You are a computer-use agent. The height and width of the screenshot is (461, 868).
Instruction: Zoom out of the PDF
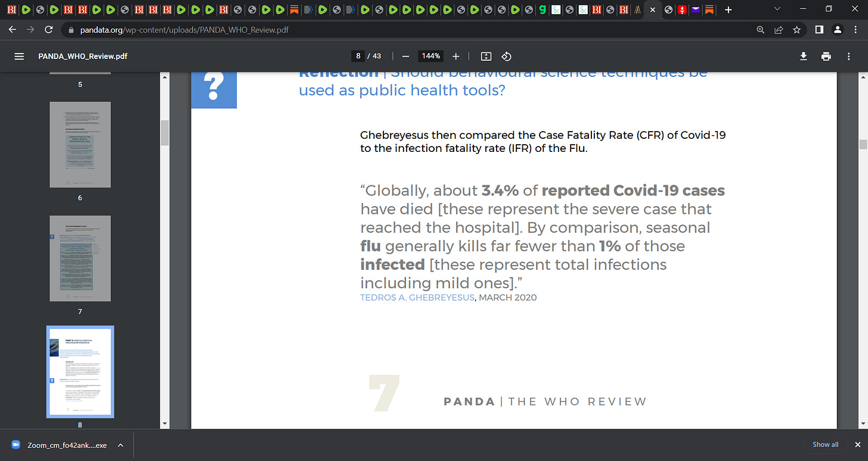(x=406, y=56)
